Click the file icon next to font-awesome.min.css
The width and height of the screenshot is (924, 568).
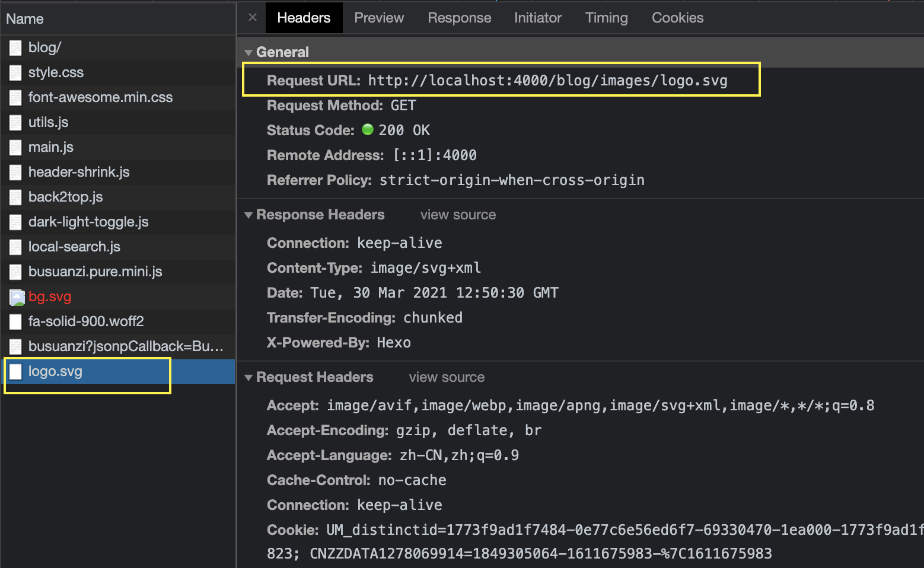(x=15, y=97)
